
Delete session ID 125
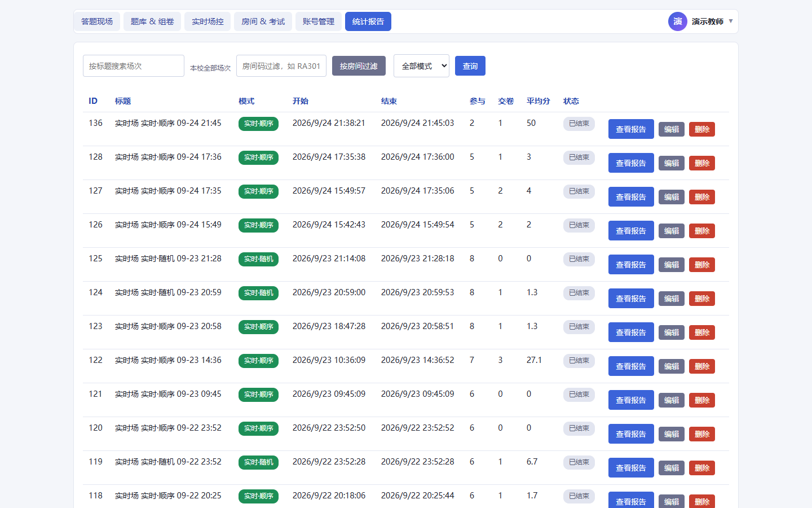coord(702,265)
